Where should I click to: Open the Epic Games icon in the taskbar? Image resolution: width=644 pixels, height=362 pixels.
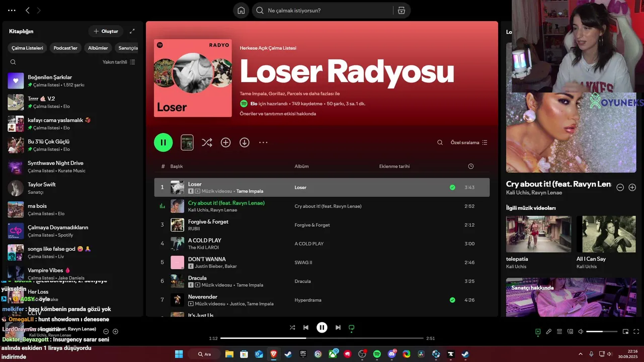(303, 354)
